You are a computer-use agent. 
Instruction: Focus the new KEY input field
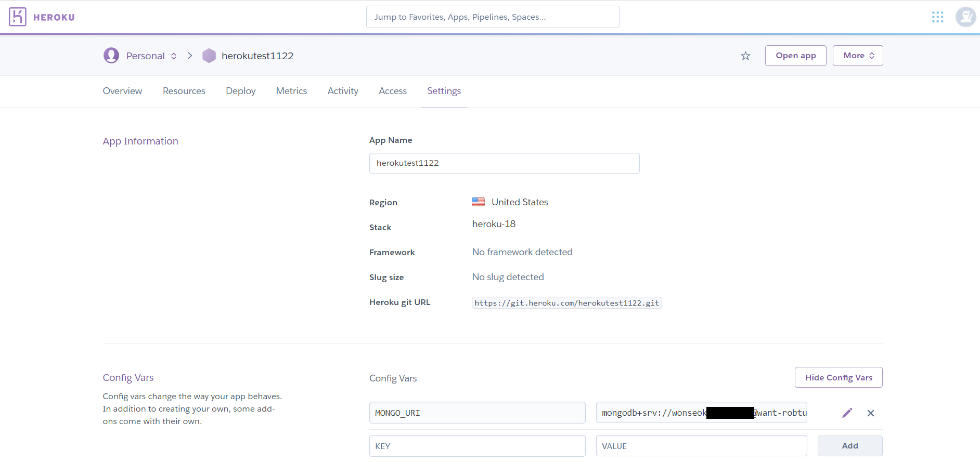478,446
